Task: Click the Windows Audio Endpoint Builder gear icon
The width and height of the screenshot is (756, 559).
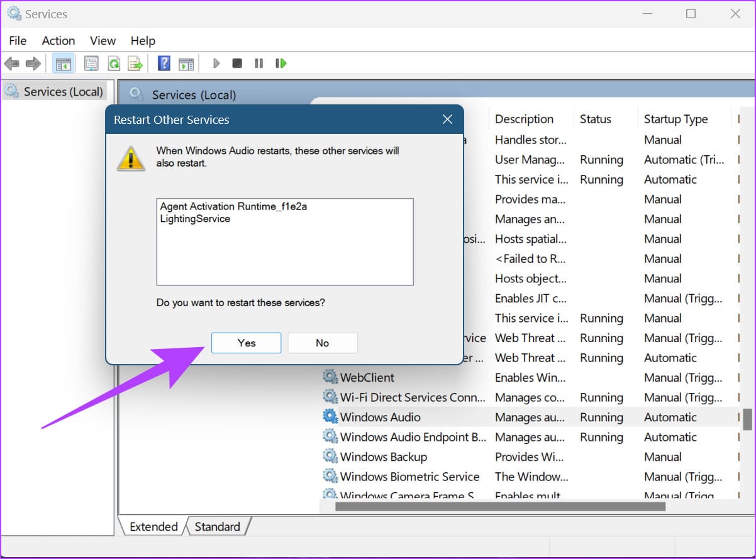Action: 330,437
